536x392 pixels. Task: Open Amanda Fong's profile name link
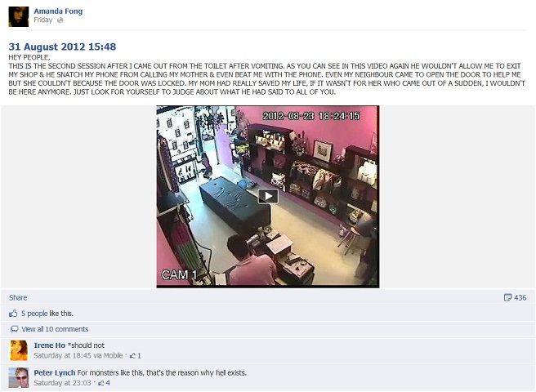click(x=58, y=11)
